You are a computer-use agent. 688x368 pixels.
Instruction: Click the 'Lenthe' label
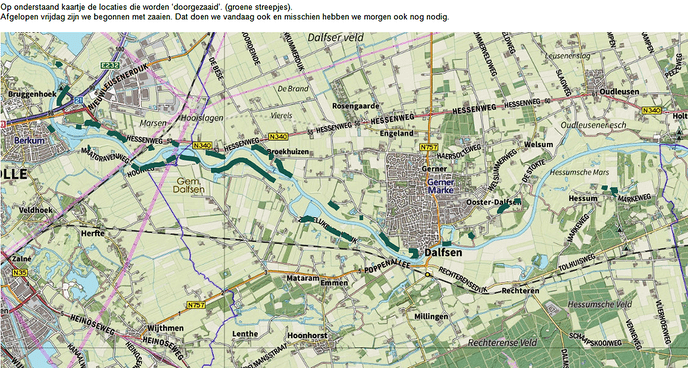(x=245, y=334)
